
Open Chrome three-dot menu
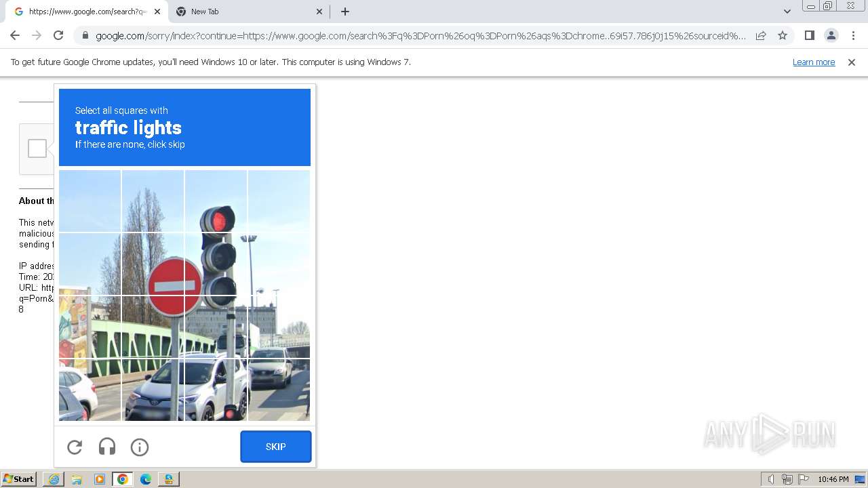click(x=853, y=35)
